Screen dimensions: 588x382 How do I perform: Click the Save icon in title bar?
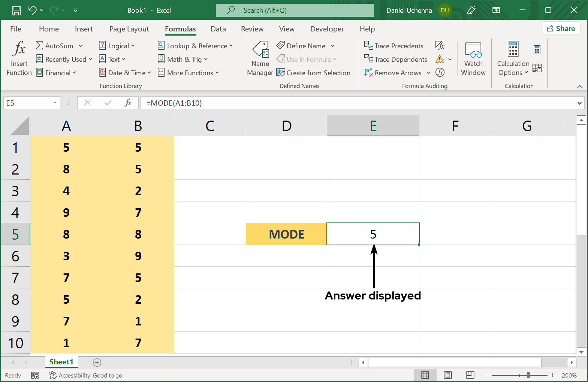click(16, 10)
